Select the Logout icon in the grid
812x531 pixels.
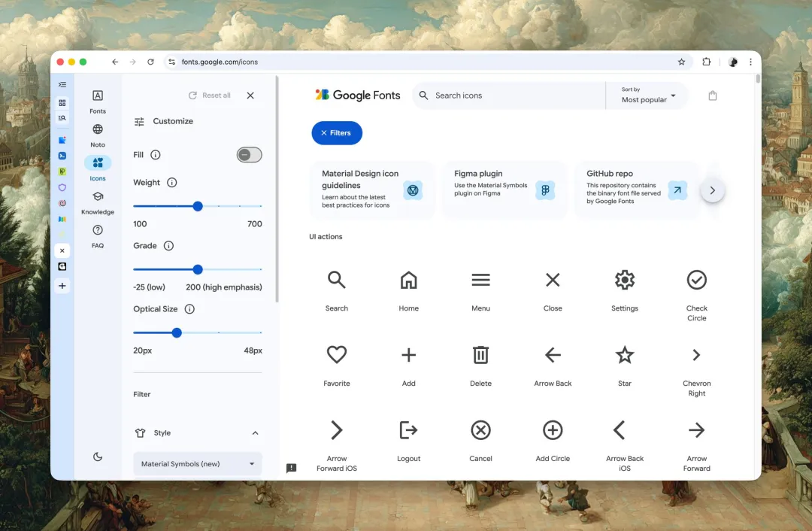pyautogui.click(x=408, y=430)
